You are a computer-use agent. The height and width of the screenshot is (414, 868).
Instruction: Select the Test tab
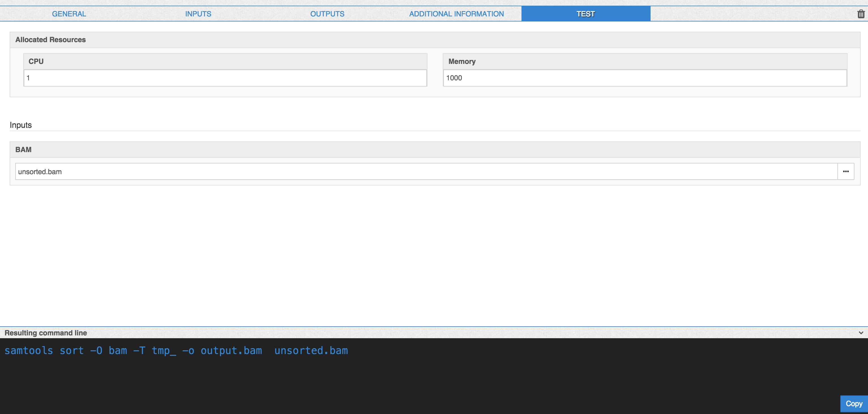[x=586, y=14]
